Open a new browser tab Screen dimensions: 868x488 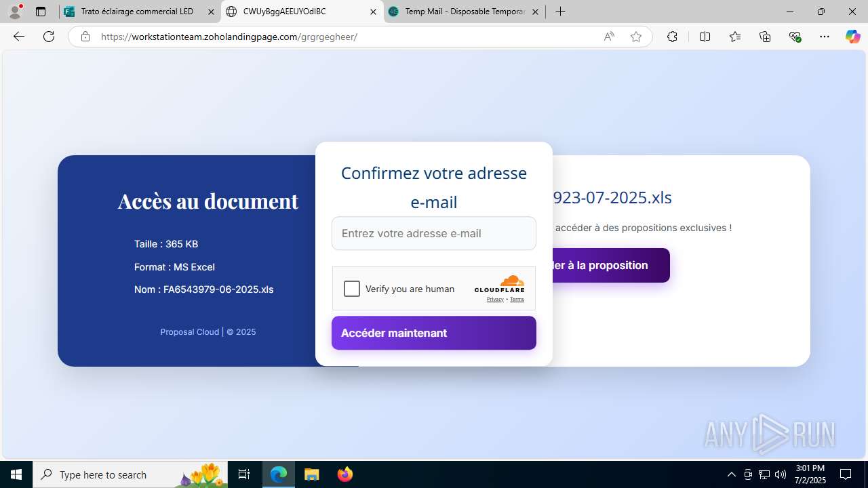[560, 12]
